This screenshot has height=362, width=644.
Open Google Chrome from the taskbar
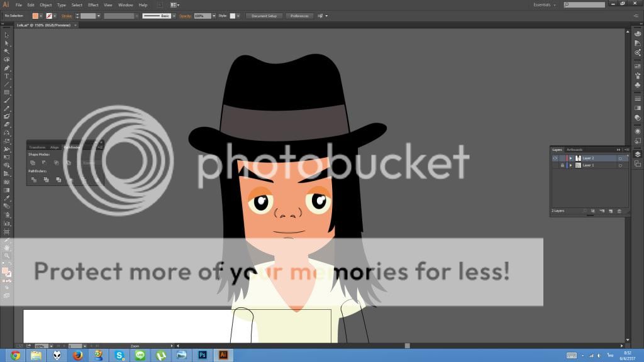point(15,355)
